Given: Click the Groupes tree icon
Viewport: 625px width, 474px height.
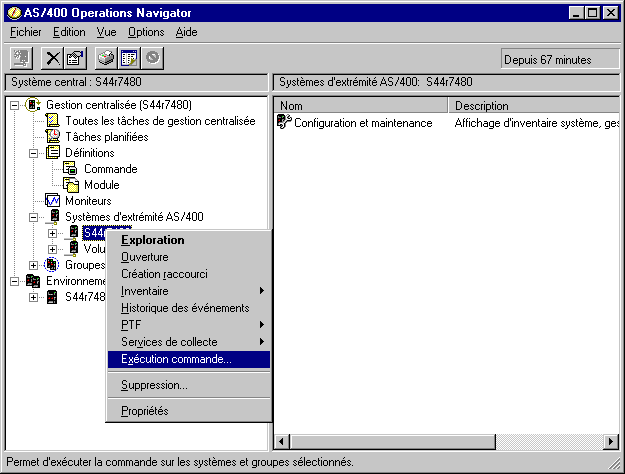Looking at the screenshot, I should (x=51, y=264).
